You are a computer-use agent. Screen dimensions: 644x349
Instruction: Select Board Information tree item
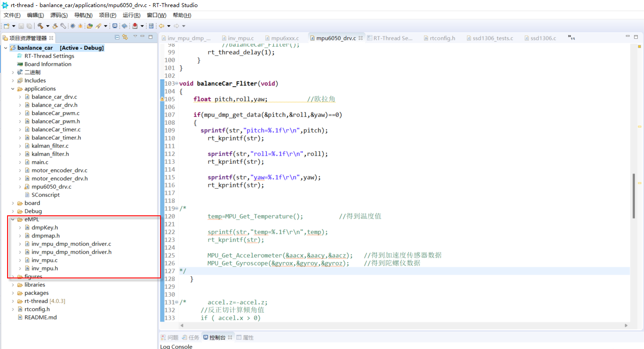pyautogui.click(x=44, y=64)
